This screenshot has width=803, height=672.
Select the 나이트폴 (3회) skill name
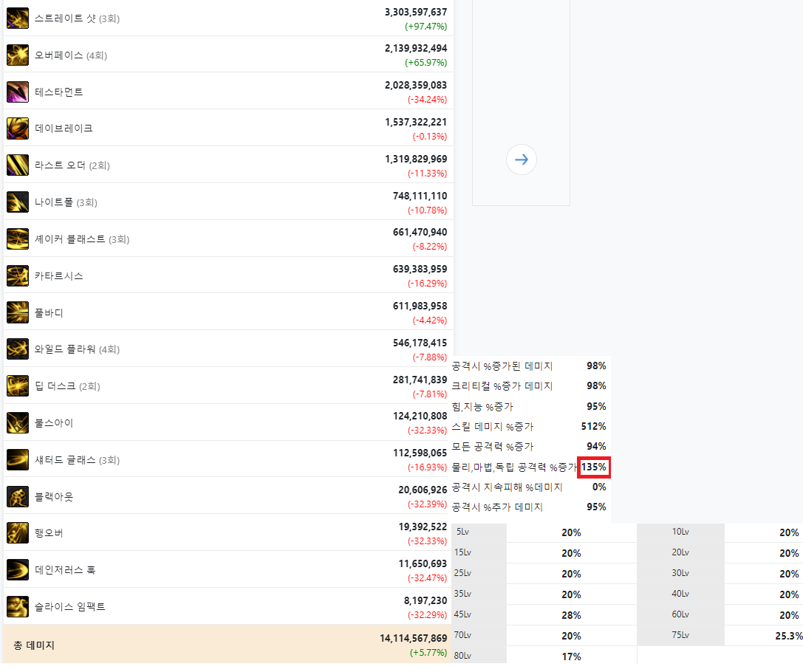coord(66,202)
